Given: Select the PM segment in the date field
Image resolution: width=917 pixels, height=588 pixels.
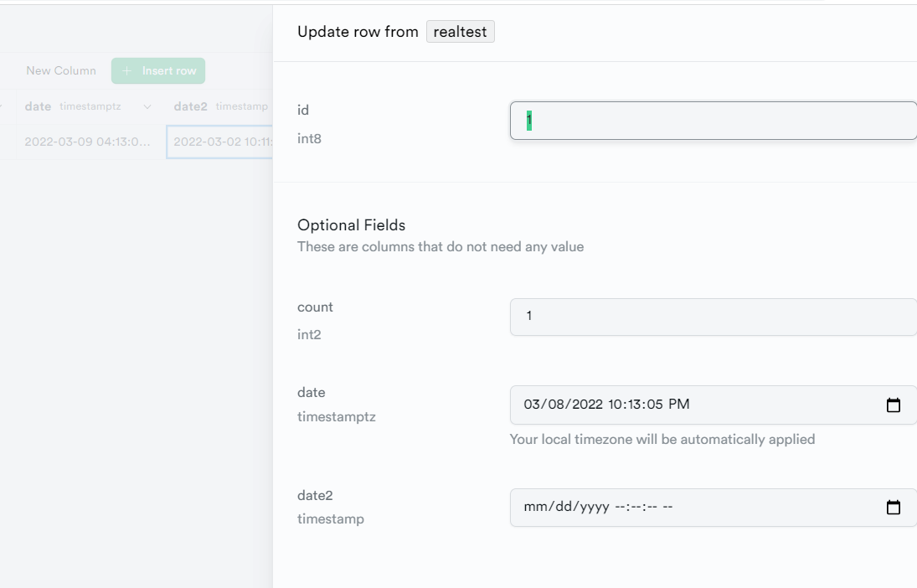Looking at the screenshot, I should click(679, 405).
